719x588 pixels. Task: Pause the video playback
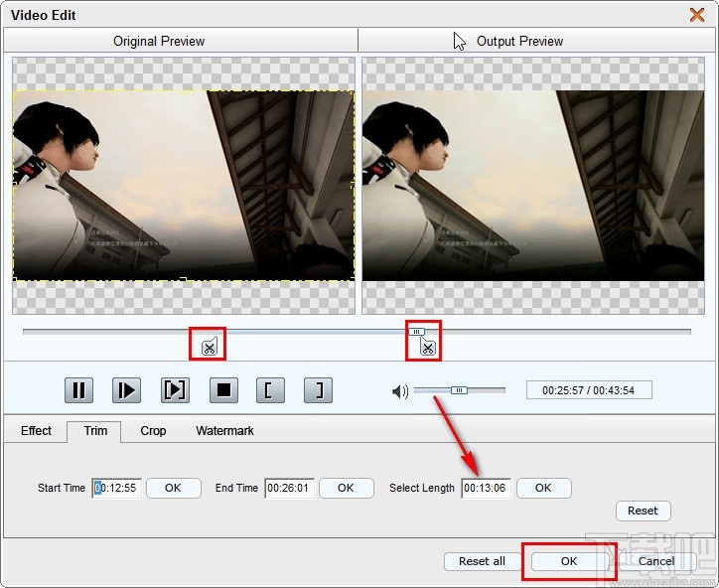pyautogui.click(x=78, y=390)
